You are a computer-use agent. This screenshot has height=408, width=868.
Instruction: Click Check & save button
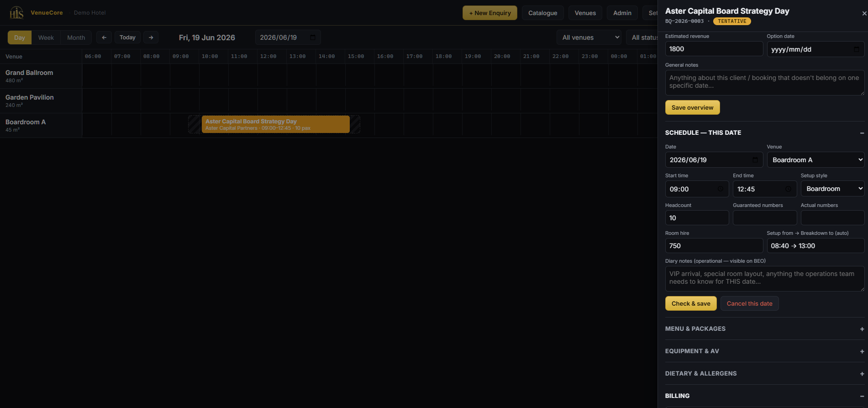click(x=691, y=303)
